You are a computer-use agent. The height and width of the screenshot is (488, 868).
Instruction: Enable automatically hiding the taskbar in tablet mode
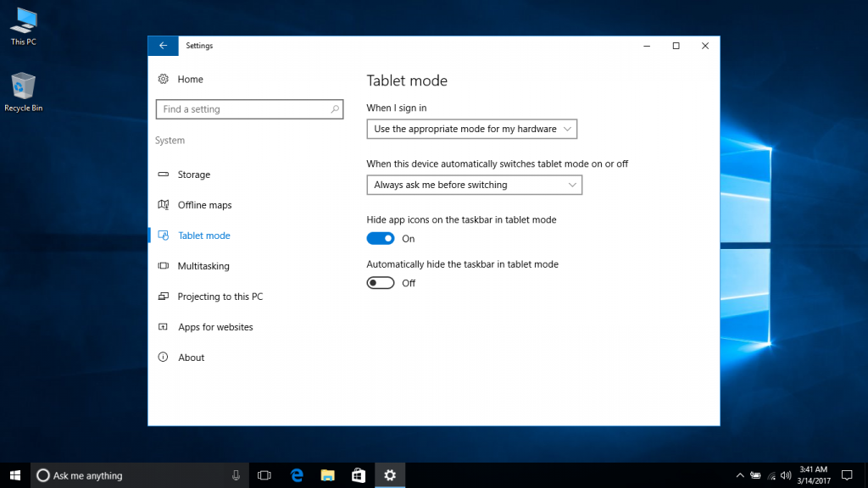[x=381, y=283]
